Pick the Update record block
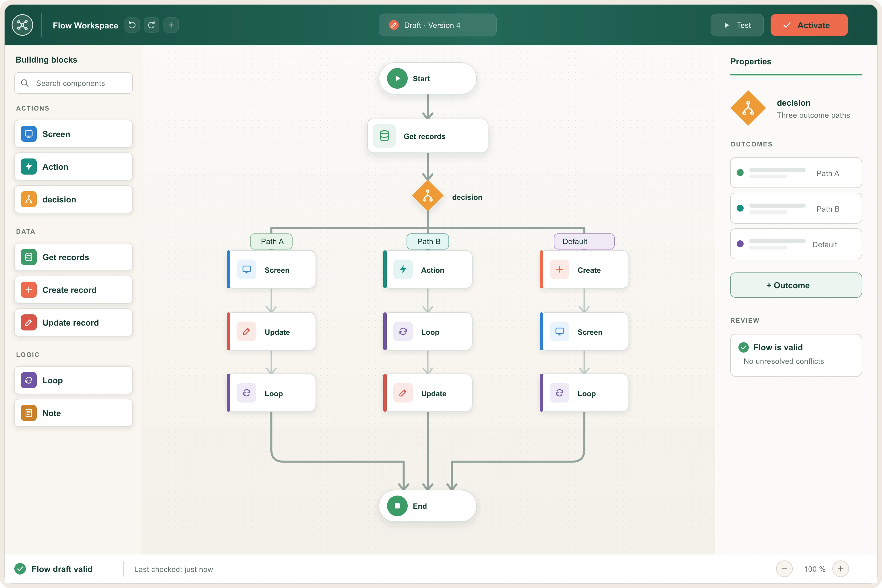Image resolution: width=882 pixels, height=588 pixels. click(73, 322)
